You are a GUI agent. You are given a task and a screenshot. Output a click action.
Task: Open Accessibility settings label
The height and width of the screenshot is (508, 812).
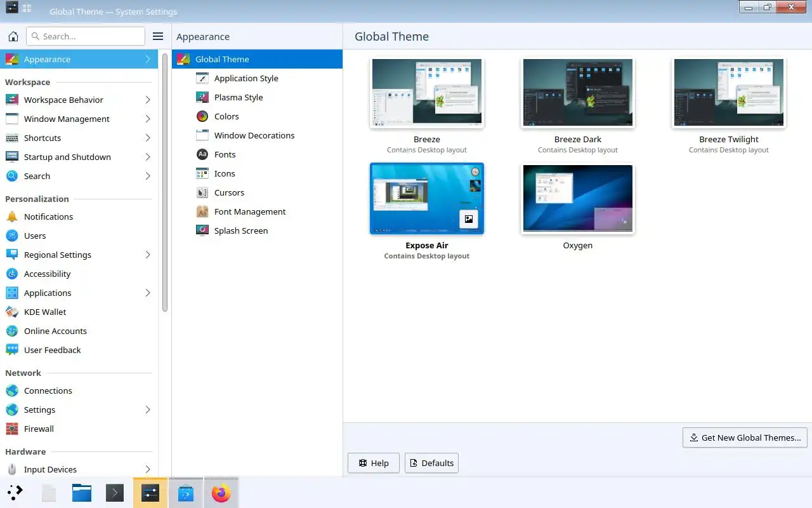pos(48,274)
